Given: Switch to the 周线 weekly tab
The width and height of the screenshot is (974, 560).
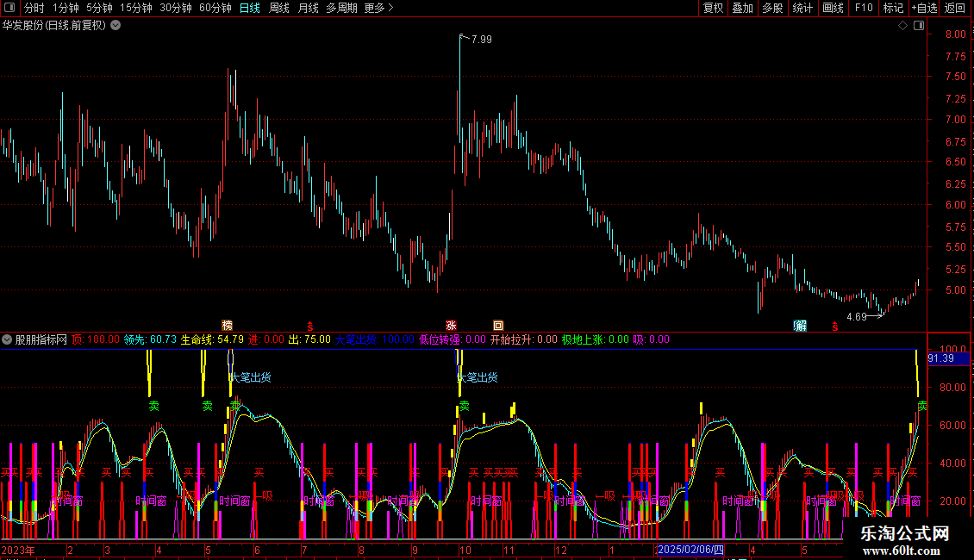Looking at the screenshot, I should click(x=278, y=8).
